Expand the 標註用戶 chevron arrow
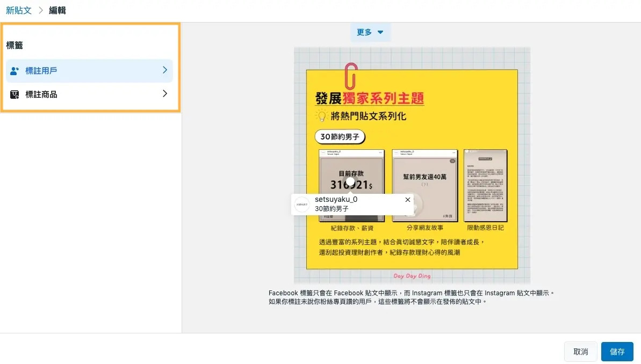 (165, 70)
